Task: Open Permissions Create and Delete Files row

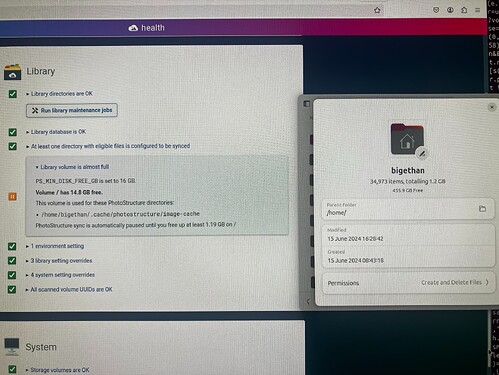Action: (408, 283)
